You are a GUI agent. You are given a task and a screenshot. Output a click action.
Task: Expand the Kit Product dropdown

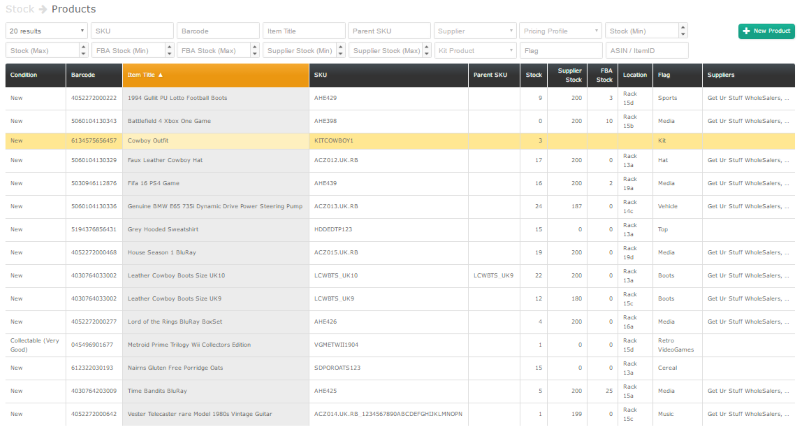coord(475,50)
